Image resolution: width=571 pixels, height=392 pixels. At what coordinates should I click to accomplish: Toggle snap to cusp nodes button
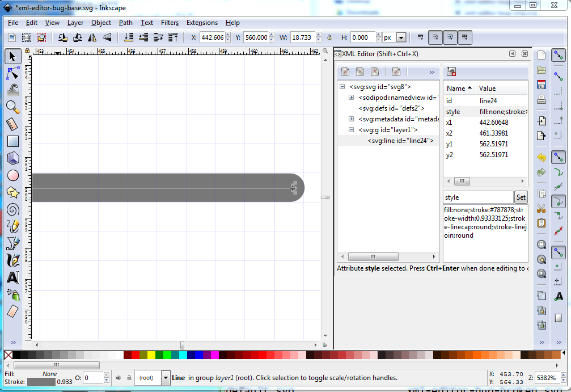559,201
